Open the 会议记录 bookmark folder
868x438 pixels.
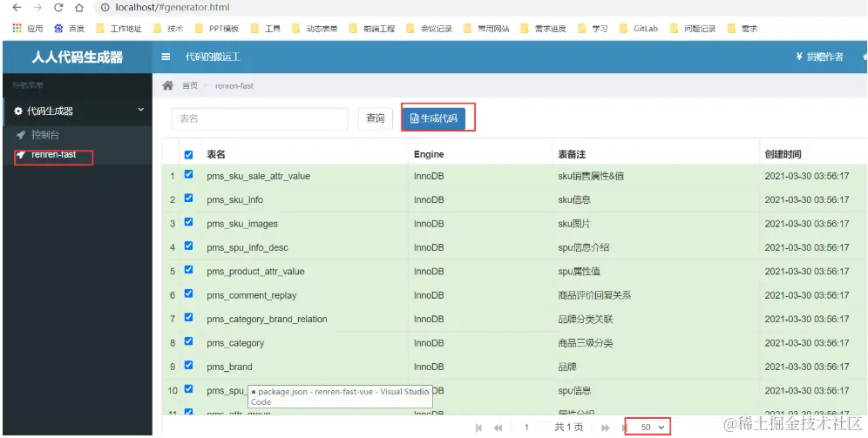(x=429, y=29)
